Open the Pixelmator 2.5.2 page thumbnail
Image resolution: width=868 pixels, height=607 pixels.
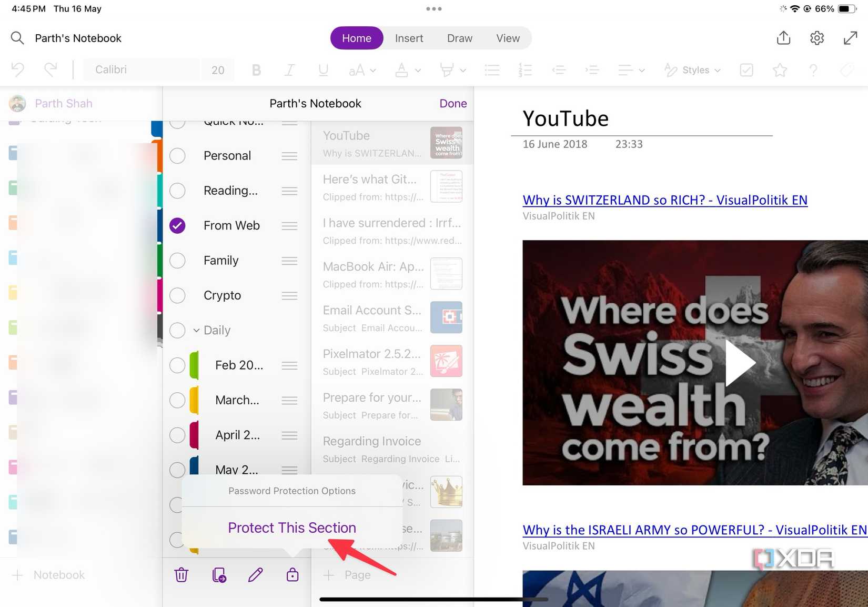[x=446, y=361]
